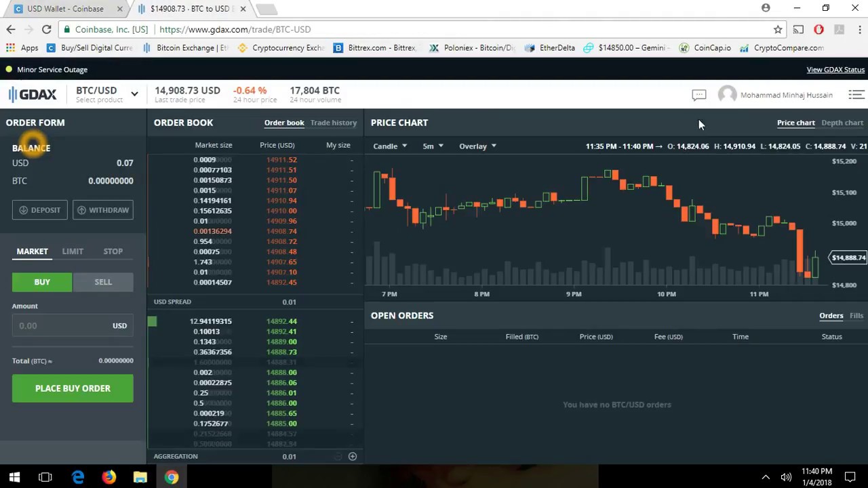Switch order type to LIMIT
Screen dimensions: 868x488
tap(73, 251)
